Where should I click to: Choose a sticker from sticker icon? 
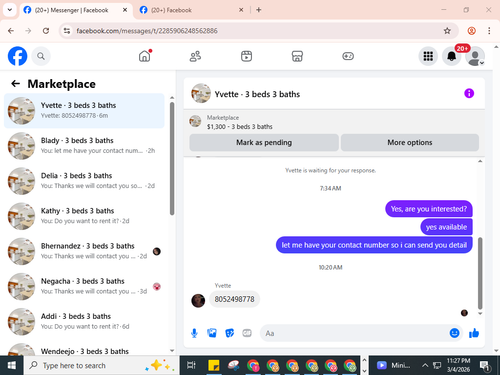click(x=229, y=333)
